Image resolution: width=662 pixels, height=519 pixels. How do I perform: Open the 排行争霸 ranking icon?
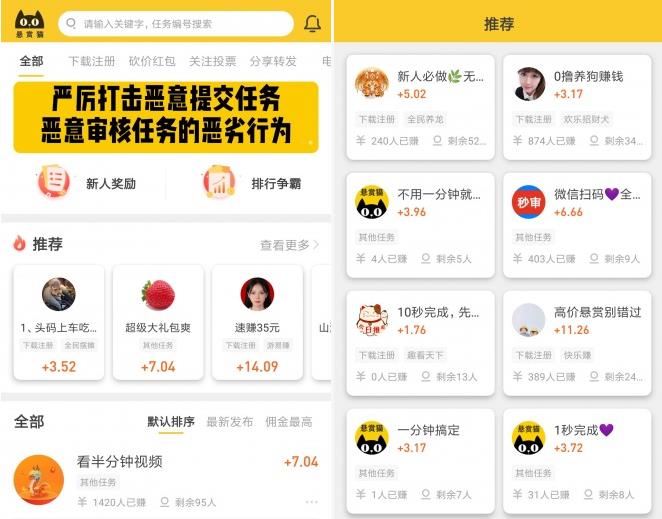pos(219,182)
